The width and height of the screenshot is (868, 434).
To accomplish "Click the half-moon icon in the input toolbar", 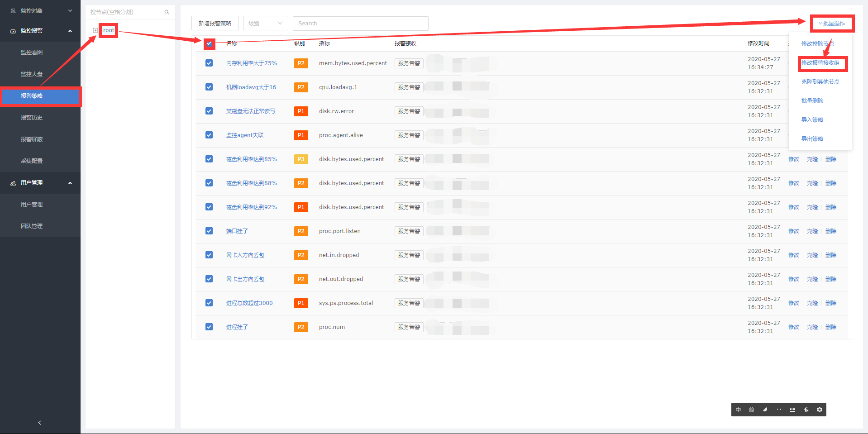I will (765, 410).
